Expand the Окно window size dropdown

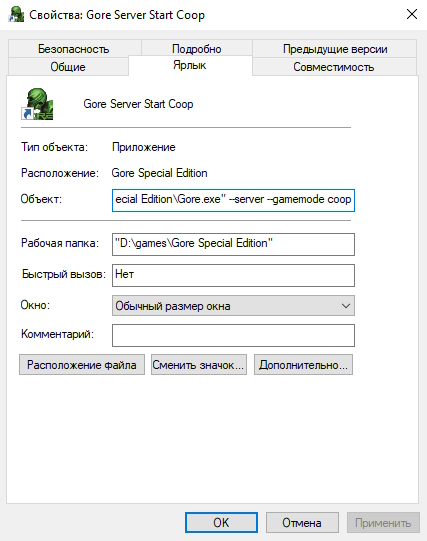[x=233, y=306]
